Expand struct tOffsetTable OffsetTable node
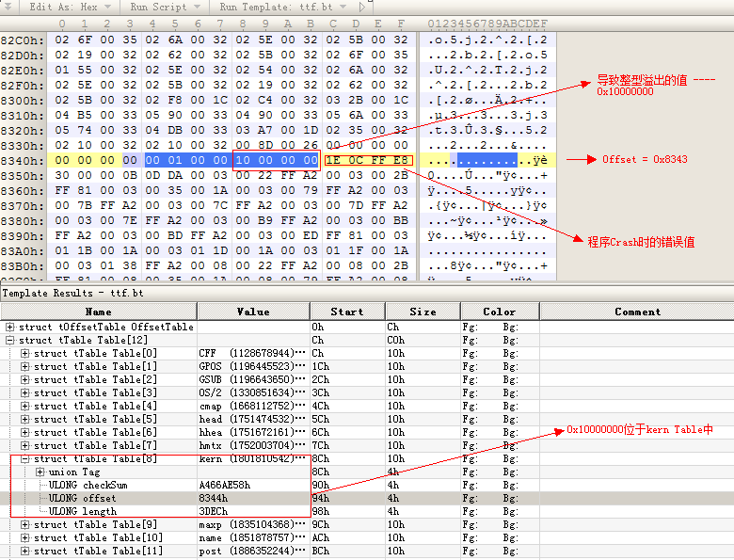Screen dimensions: 734x560 9,327
